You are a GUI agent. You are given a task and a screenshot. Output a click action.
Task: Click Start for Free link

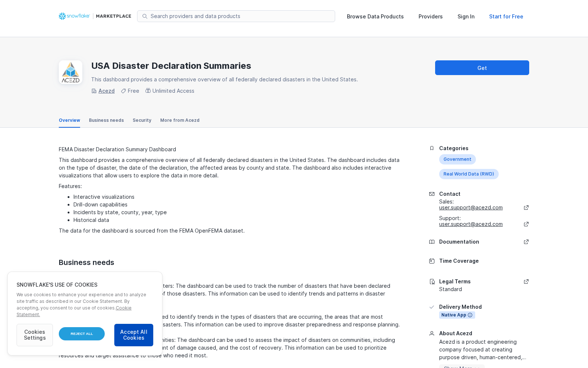point(506,17)
